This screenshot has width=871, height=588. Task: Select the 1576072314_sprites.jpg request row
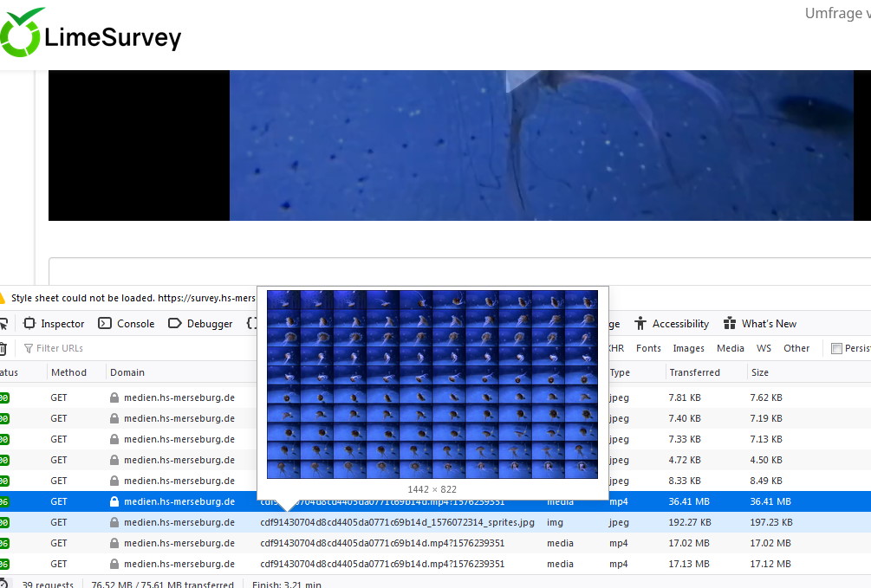[x=397, y=522]
